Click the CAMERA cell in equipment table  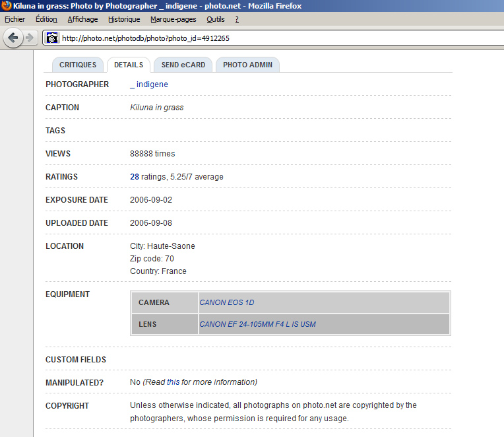tap(164, 302)
